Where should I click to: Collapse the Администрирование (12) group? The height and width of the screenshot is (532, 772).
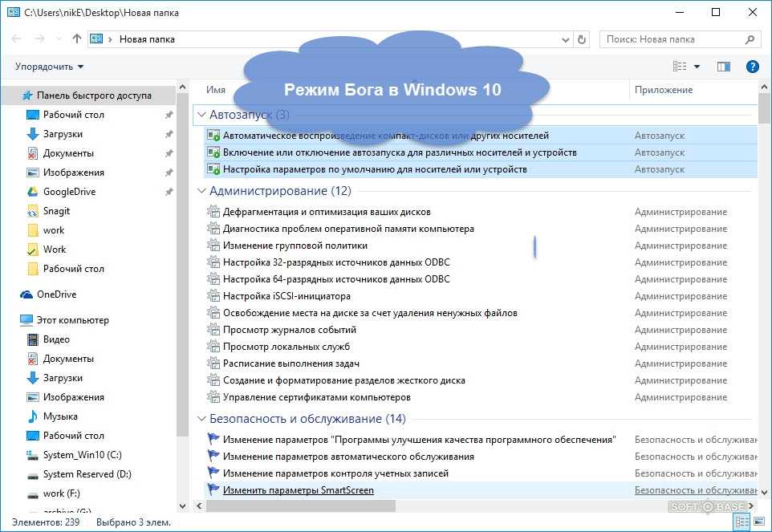pos(201,191)
